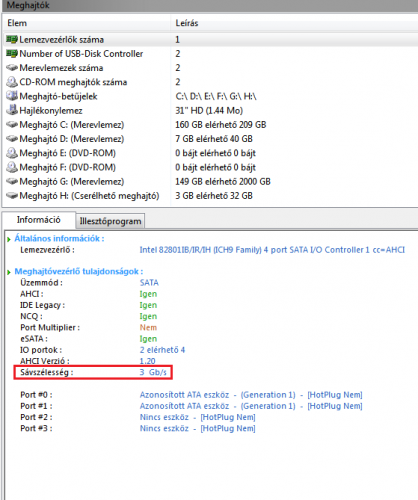418x500 pixels.
Task: Select the Meghajtó D: (Merevlemez) row
Action: click(x=210, y=139)
